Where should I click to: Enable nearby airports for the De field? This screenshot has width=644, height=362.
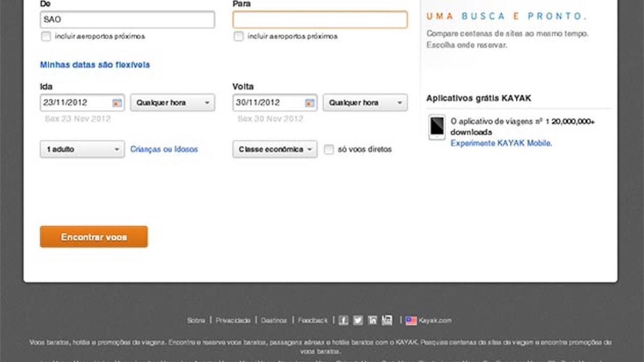click(46, 36)
